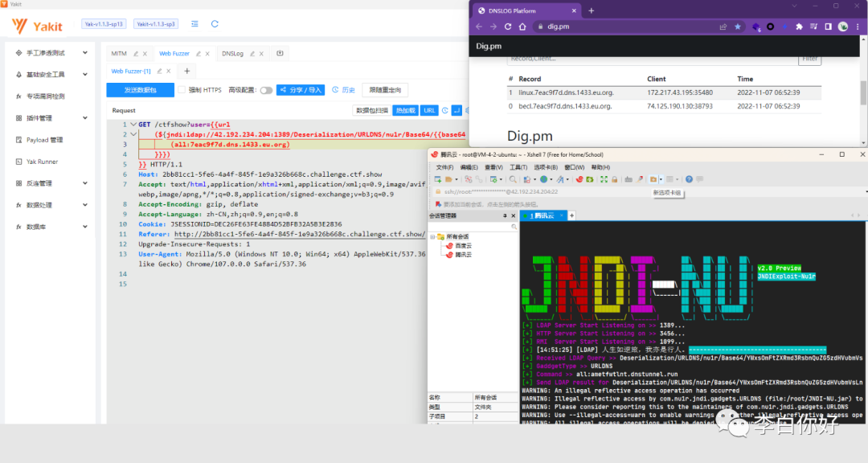Click the rename pencil on MITM tab
This screenshot has width=868, height=463.
pos(136,54)
